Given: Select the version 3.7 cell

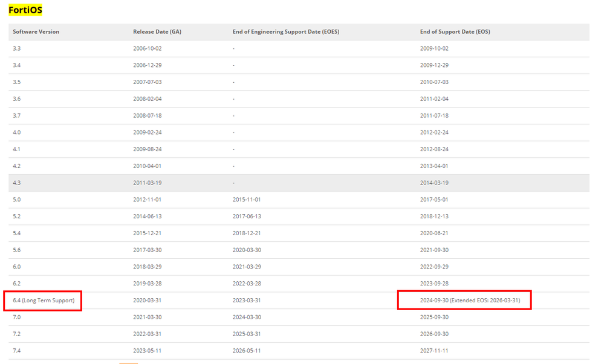Looking at the screenshot, I should point(16,115).
